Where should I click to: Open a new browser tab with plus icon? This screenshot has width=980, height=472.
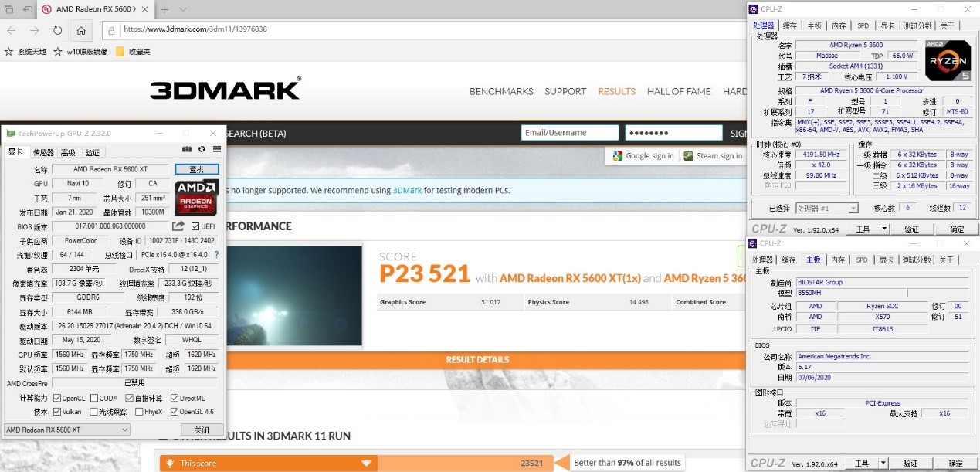pos(164,9)
